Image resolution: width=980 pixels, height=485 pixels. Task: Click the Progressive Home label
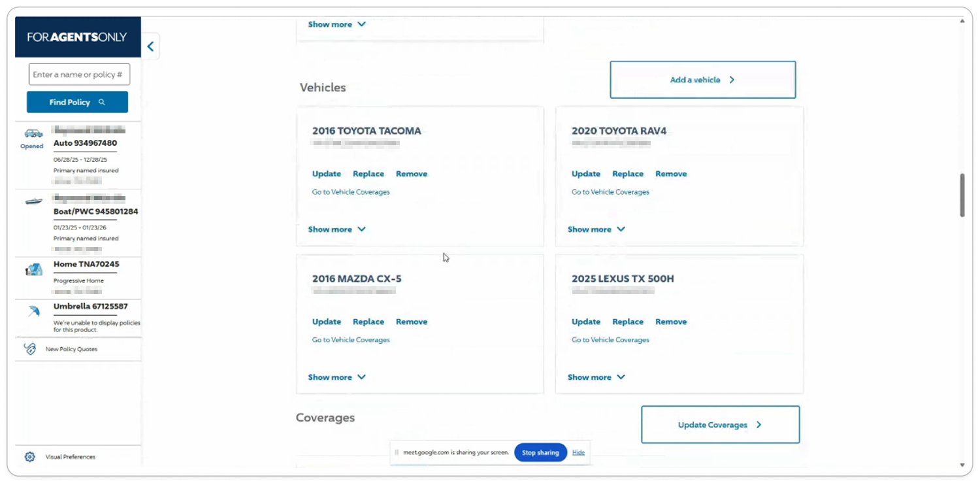click(x=78, y=281)
